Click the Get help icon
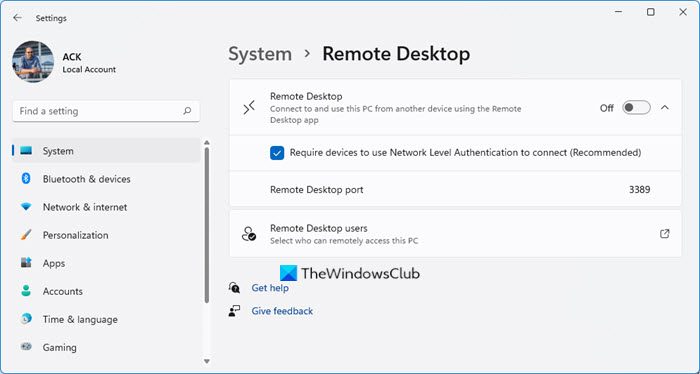The height and width of the screenshot is (374, 700). 234,287
